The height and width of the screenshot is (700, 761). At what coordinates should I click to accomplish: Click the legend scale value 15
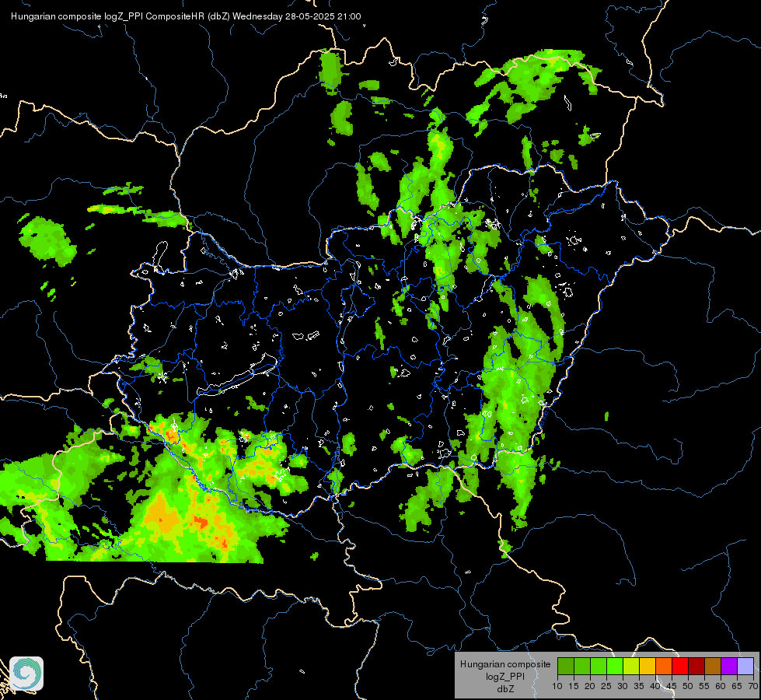coord(574,686)
